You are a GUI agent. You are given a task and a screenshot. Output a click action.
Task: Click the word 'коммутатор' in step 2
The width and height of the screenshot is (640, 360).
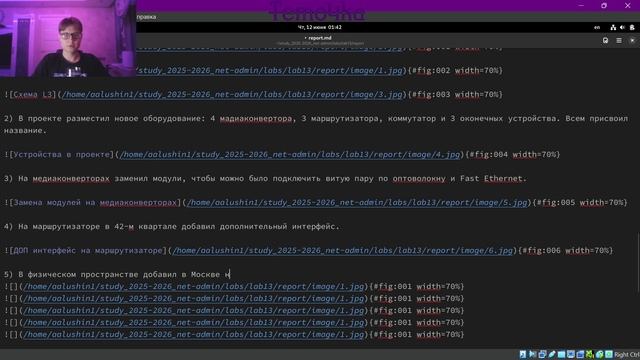[x=412, y=118]
